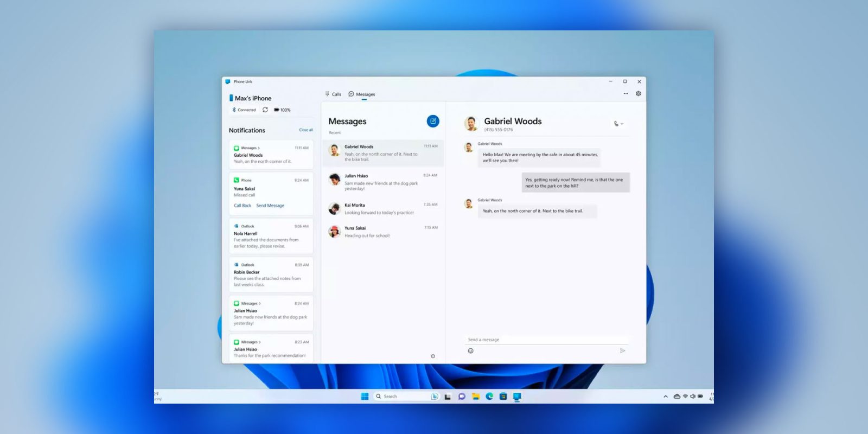Type in the Send a message field
Screen dimensions: 868x434
coord(545,340)
